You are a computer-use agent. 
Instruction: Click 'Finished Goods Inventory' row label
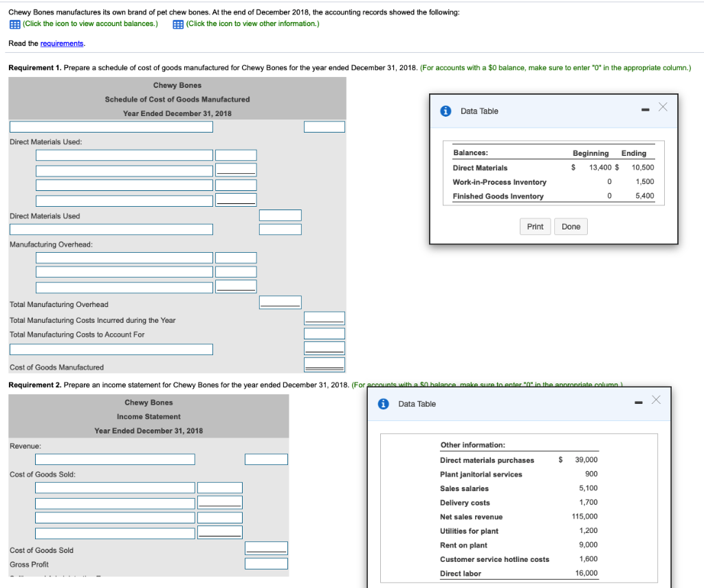click(498, 196)
